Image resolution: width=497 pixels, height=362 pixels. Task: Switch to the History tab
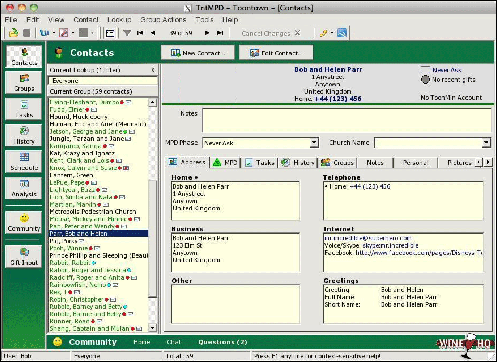coord(298,162)
